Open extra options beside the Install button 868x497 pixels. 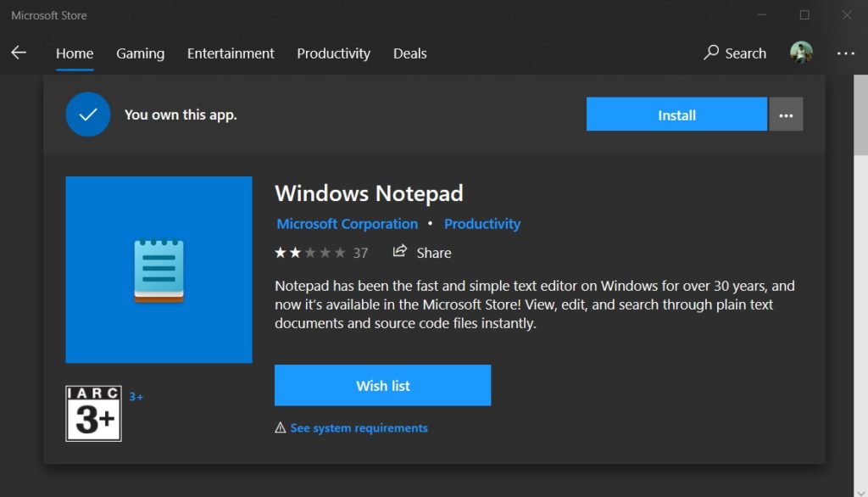coord(786,114)
